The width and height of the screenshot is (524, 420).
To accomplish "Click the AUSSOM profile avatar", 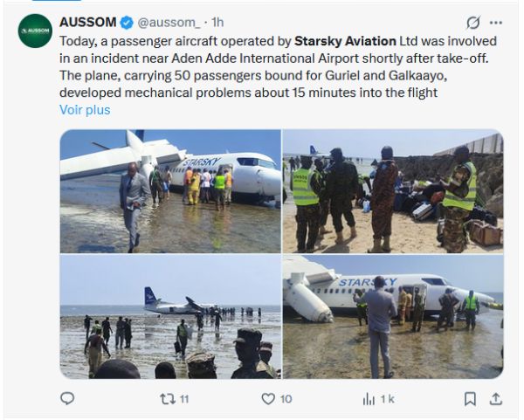I will (x=35, y=31).
